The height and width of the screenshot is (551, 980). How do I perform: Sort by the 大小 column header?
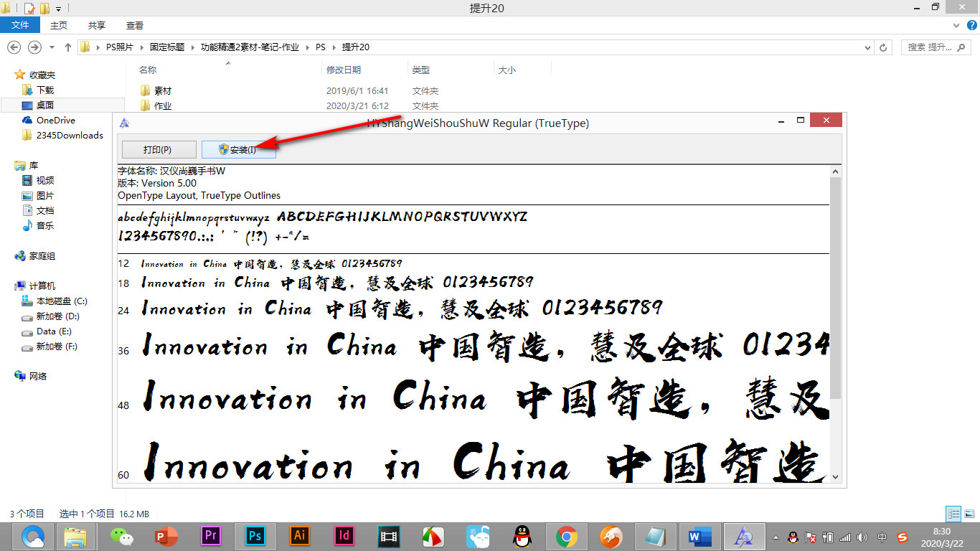click(507, 70)
